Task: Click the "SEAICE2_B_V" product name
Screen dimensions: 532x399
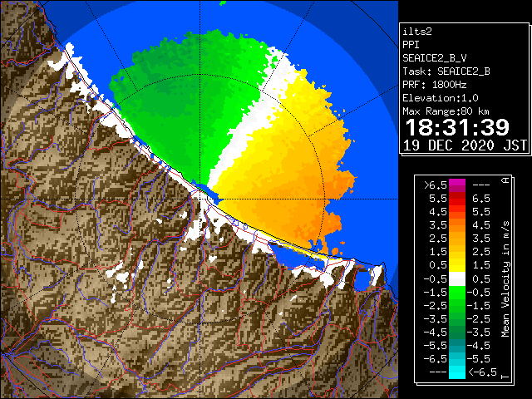Action: point(435,58)
